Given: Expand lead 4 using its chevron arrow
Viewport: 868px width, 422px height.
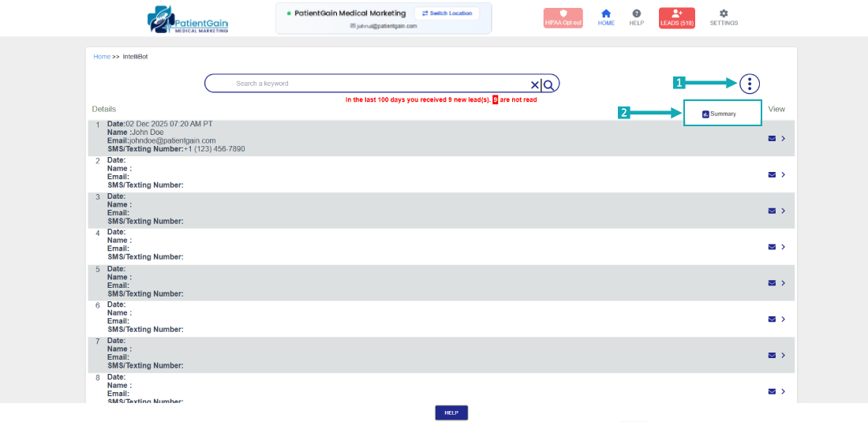Looking at the screenshot, I should 784,247.
